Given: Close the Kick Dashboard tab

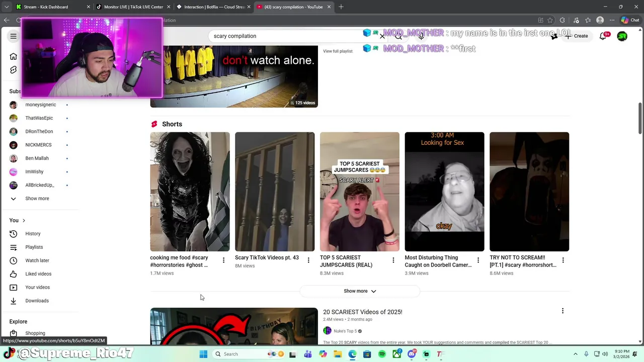Looking at the screenshot, I should (x=89, y=7).
